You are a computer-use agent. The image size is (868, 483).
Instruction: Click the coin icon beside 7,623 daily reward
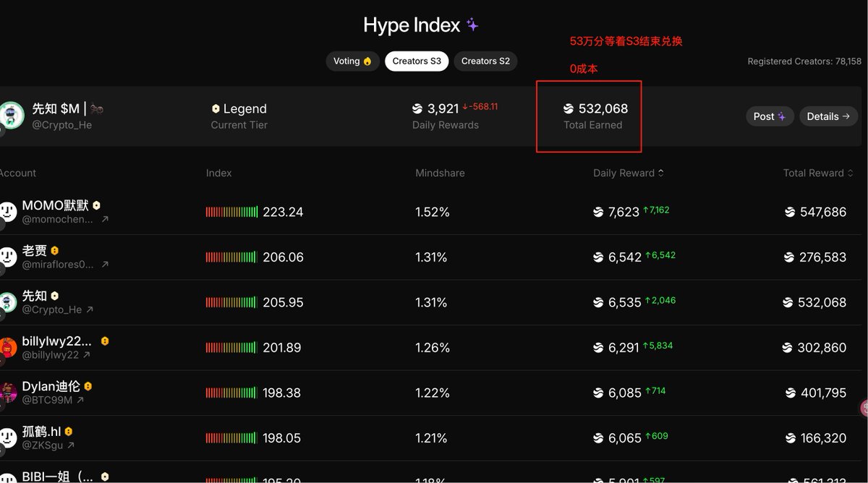coord(598,212)
